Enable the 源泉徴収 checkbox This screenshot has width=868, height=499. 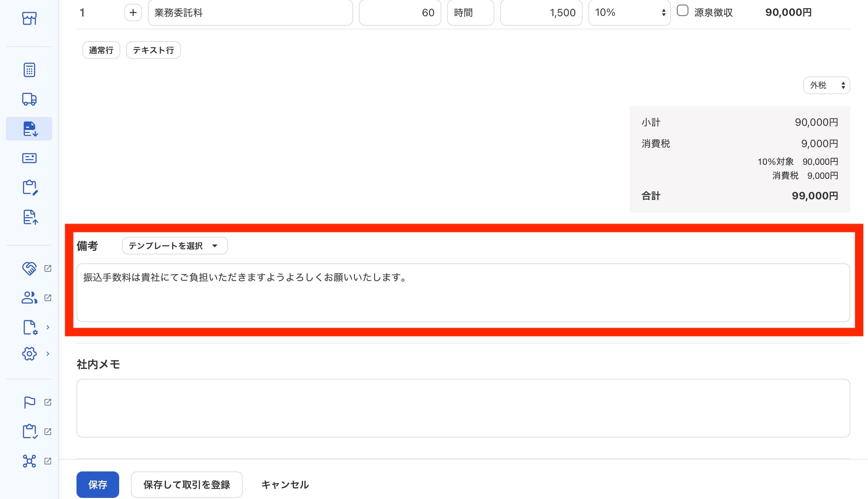click(683, 11)
